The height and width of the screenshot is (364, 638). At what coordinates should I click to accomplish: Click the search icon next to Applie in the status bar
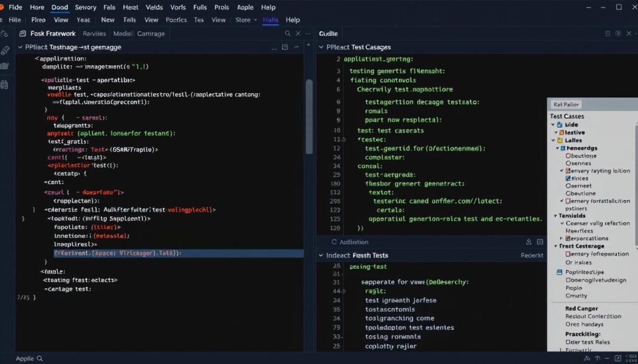(x=39, y=358)
